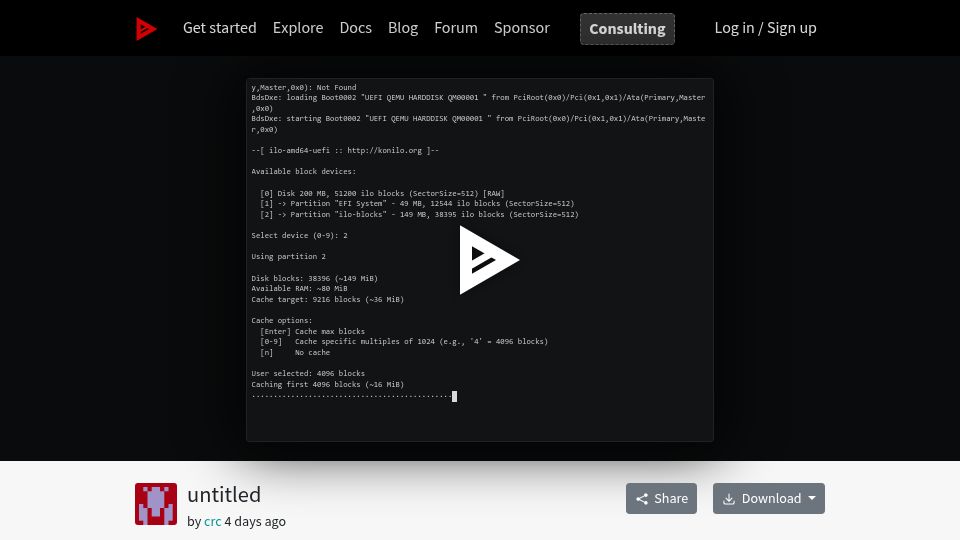
Task: Click the download arrow icon
Action: click(729, 499)
